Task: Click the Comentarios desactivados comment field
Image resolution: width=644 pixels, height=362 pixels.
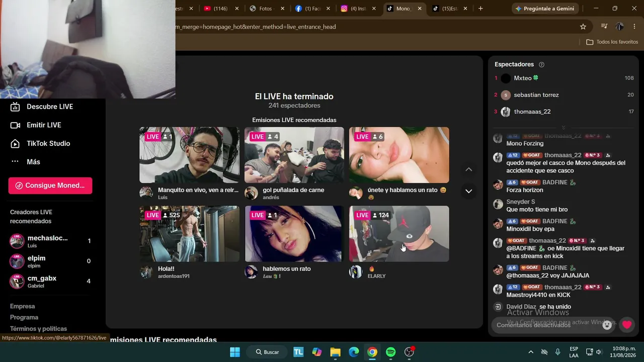Action: click(553, 325)
